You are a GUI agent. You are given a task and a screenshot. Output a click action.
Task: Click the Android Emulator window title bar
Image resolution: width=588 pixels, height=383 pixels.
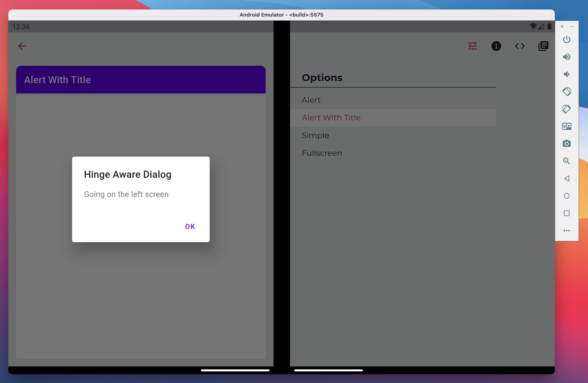(281, 15)
